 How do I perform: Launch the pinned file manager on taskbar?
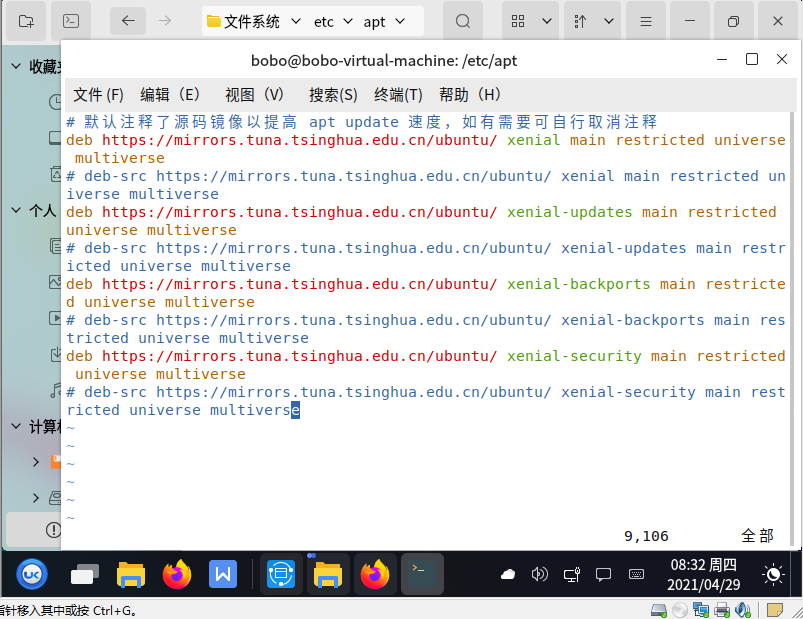(x=131, y=574)
